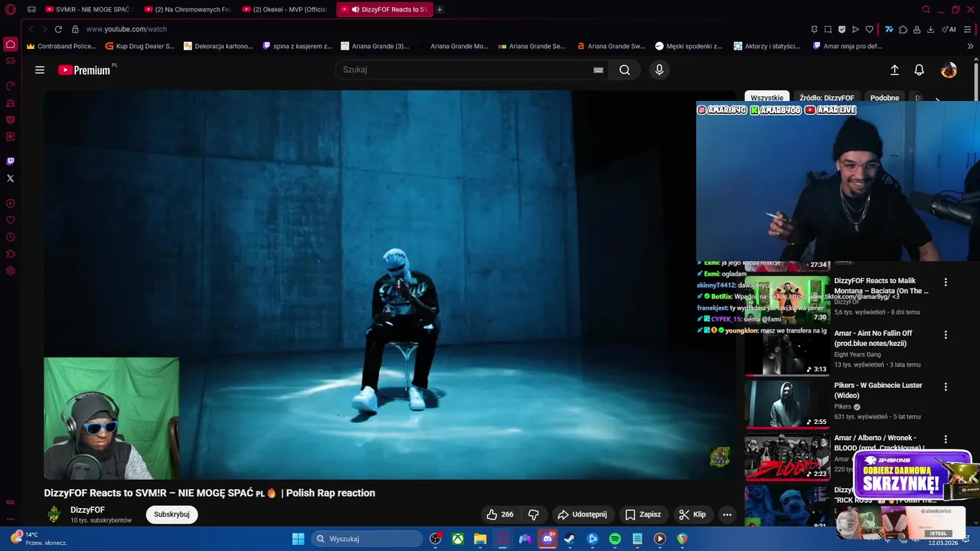Open options menu for Malik Montana video
The width and height of the screenshot is (980, 551).
(946, 282)
